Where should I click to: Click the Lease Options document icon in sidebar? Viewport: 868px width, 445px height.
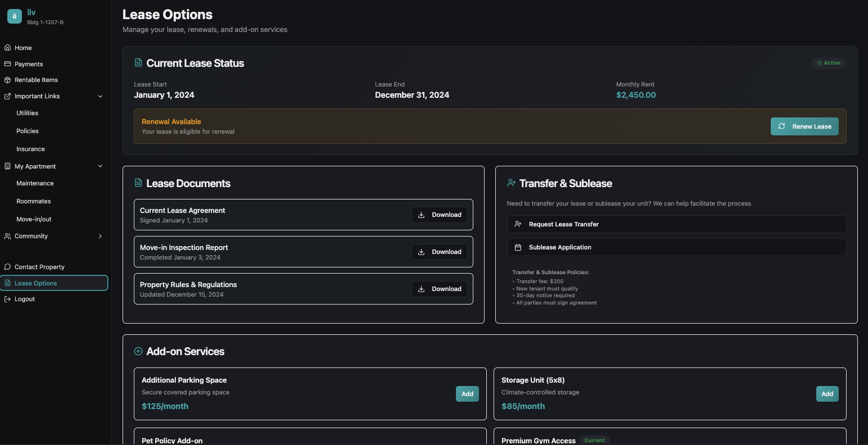(7, 283)
